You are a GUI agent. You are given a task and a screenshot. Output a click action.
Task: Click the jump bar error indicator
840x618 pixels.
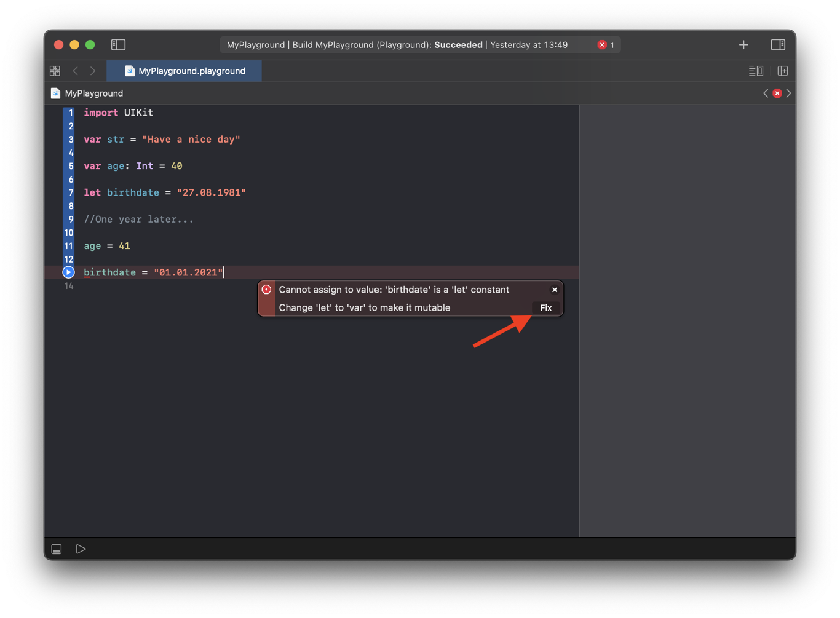click(x=777, y=93)
